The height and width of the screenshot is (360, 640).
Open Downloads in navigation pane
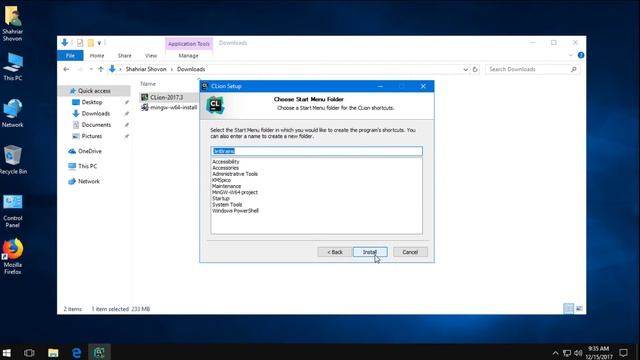click(x=96, y=113)
